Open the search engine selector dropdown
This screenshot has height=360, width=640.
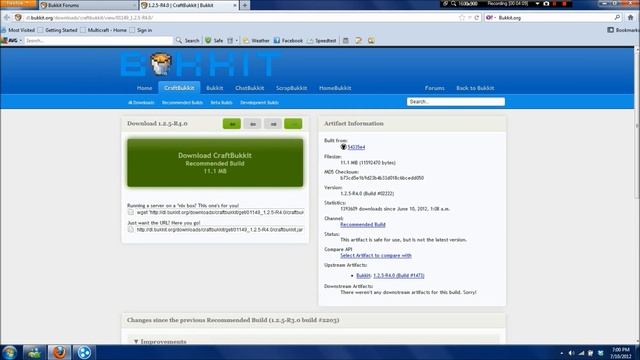click(491, 18)
